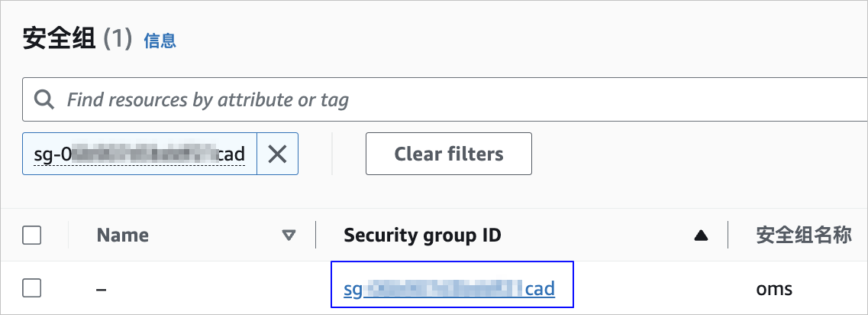
Task: Focus the Find resources search field
Action: click(454, 100)
